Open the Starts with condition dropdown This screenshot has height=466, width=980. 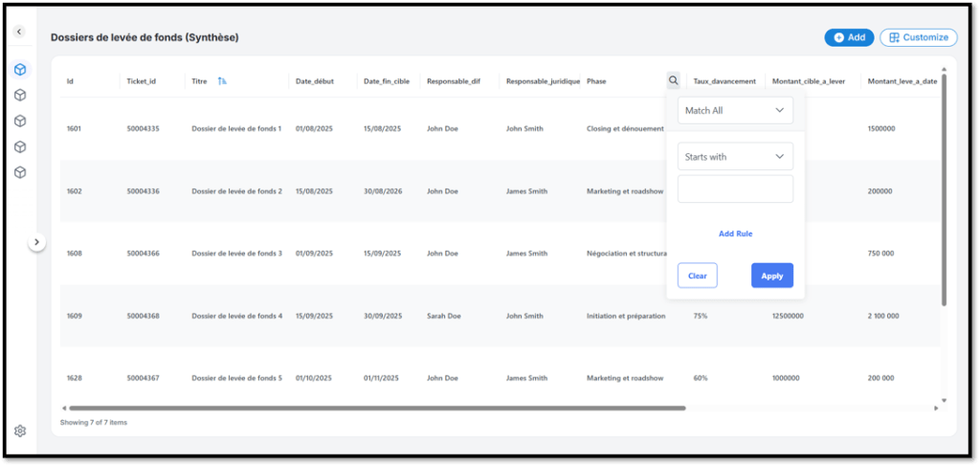point(734,157)
